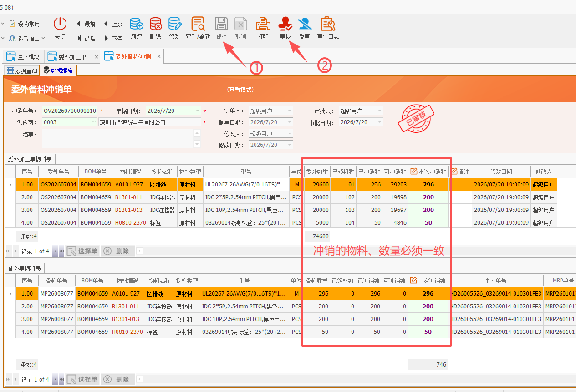The image size is (576, 392).
Task: Click the 新增 add record icon
Action: coord(136,24)
